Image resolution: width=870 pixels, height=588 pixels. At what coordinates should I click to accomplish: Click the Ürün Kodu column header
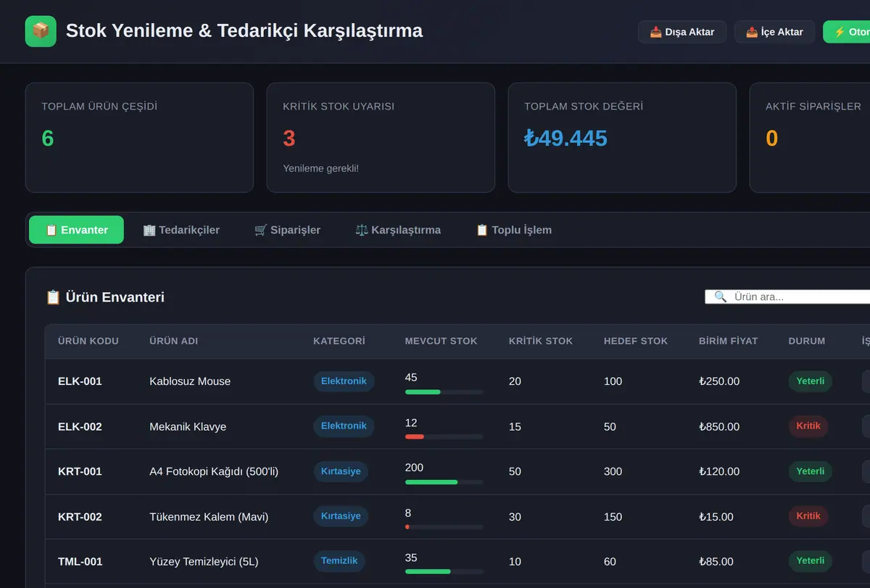pyautogui.click(x=88, y=341)
